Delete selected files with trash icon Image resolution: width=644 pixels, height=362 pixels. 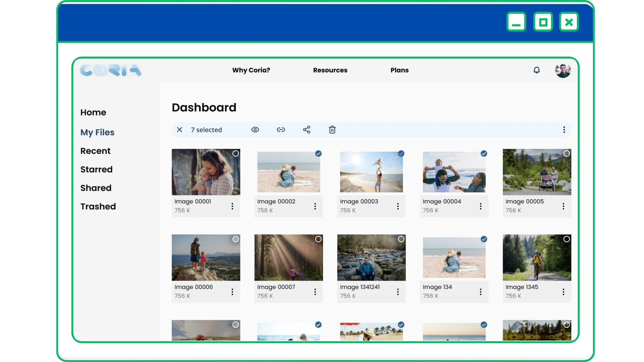click(x=332, y=130)
